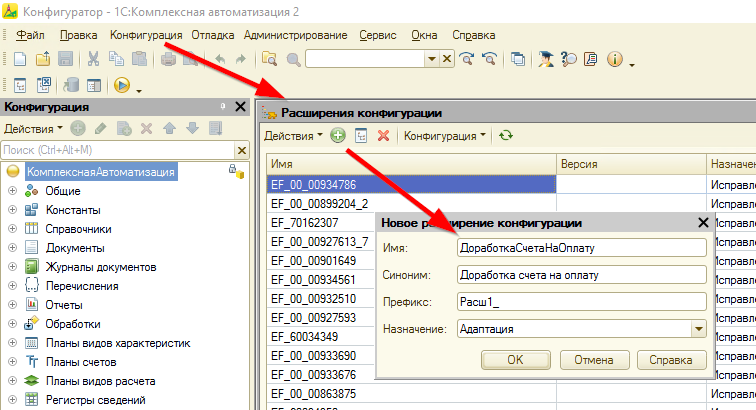Click the Отмена button
The height and width of the screenshot is (410, 756).
(x=594, y=360)
